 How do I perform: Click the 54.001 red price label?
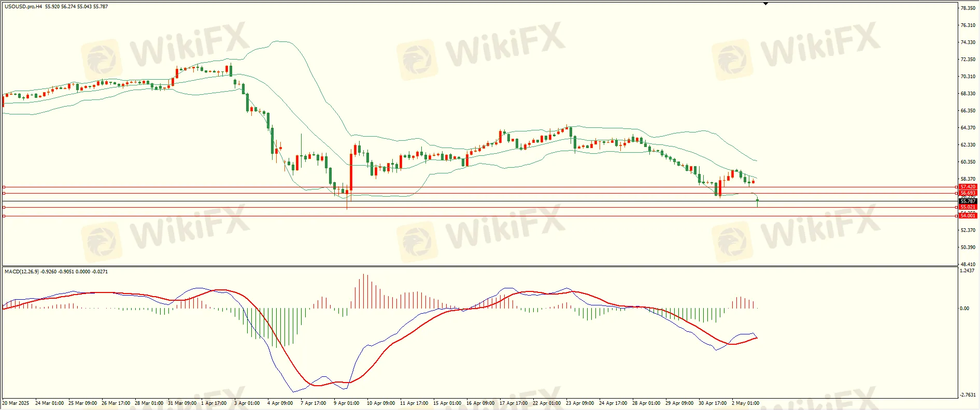click(968, 216)
